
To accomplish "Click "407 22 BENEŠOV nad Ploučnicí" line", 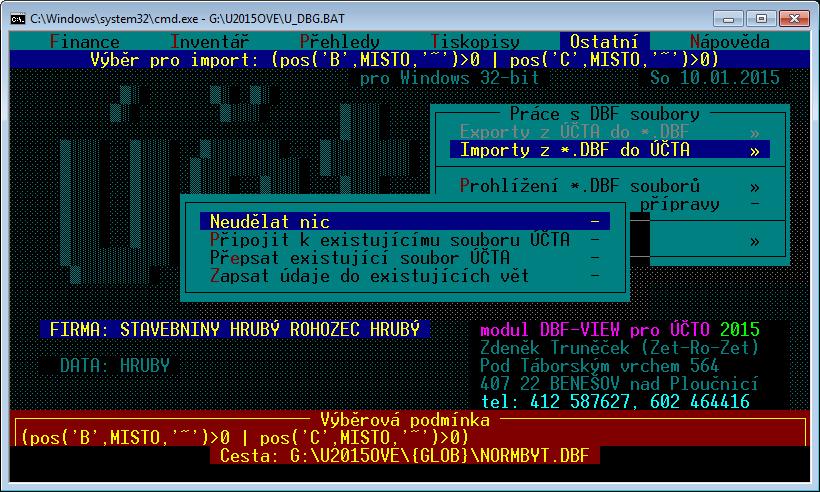I will coord(620,384).
